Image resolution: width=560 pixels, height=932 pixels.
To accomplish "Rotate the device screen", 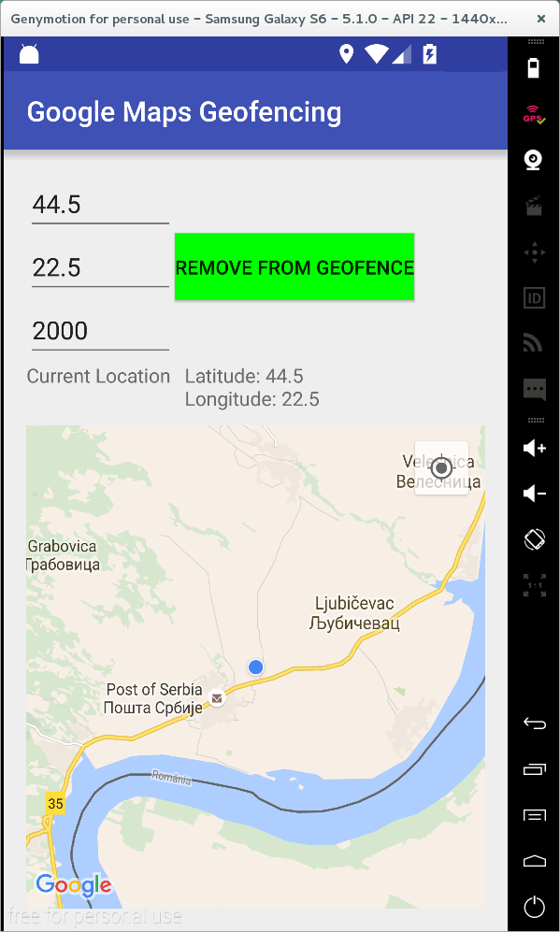I will (x=534, y=539).
